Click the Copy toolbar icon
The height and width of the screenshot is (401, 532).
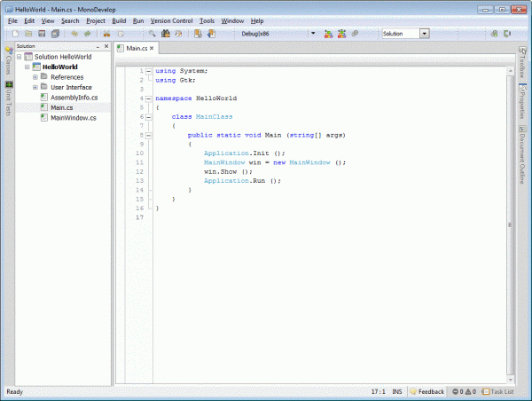click(x=121, y=34)
